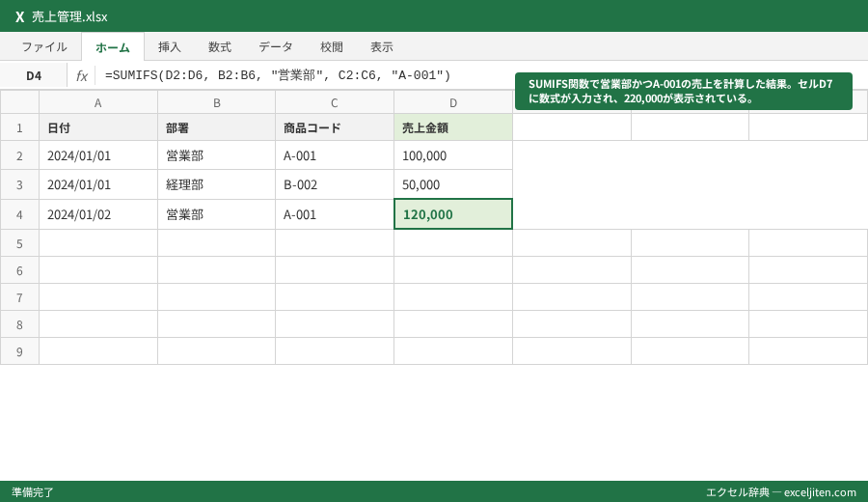Click the Excel X logo in title bar

(20, 16)
